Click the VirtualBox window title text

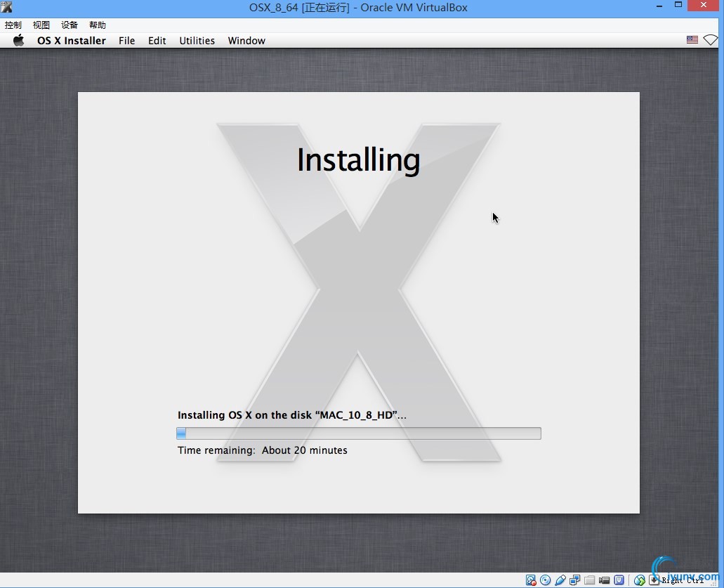[x=358, y=8]
